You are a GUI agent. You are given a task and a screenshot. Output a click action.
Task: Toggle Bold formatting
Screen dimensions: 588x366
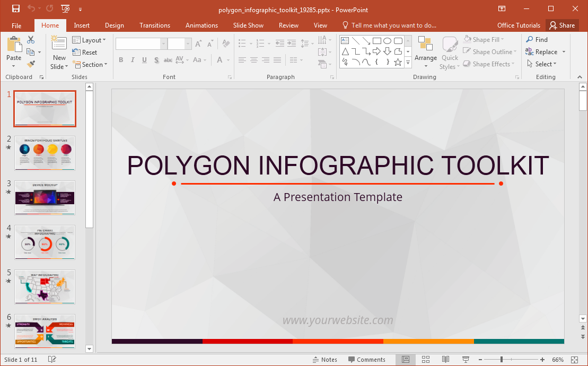click(x=121, y=60)
